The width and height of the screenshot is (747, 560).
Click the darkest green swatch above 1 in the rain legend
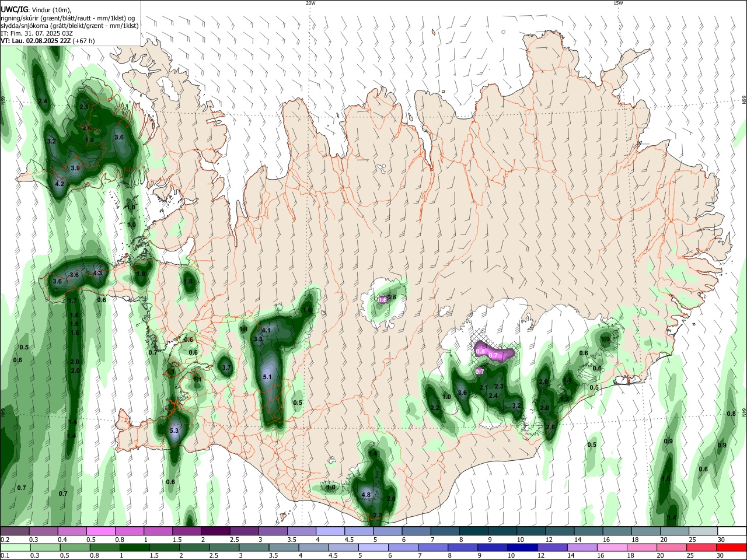click(x=134, y=548)
